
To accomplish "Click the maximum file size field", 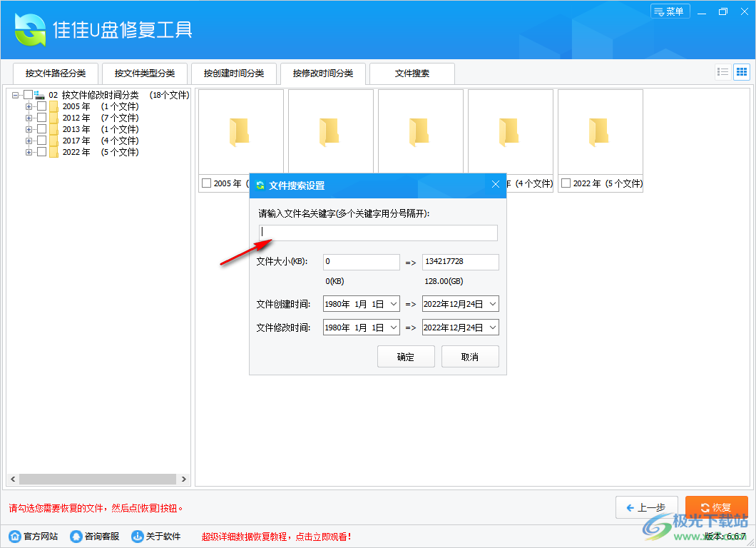I will click(x=461, y=262).
